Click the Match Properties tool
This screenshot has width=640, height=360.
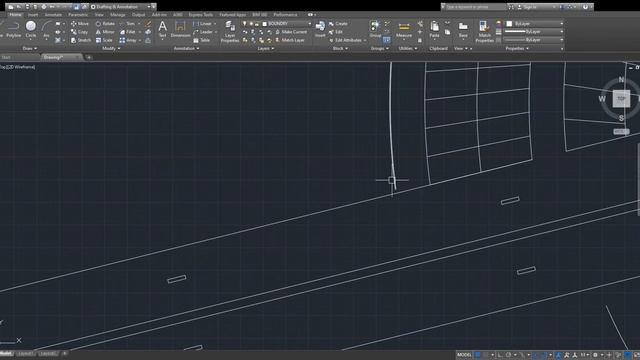point(484,31)
